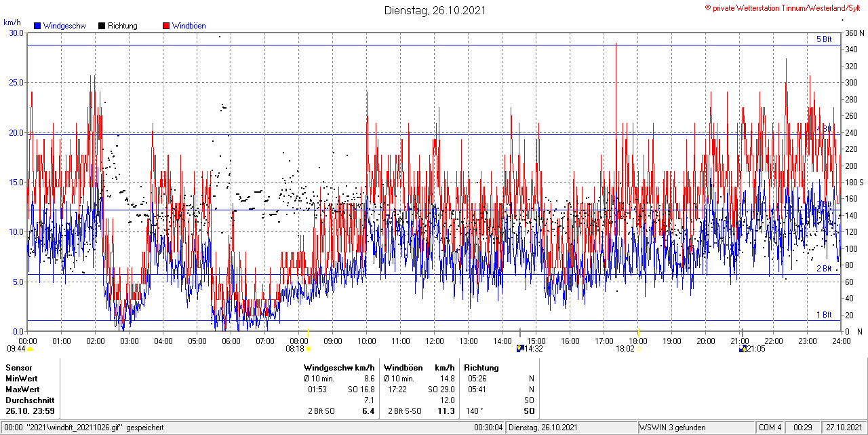The height and width of the screenshot is (435, 868).
Task: Click the current wind speed value "6.4"
Action: pyautogui.click(x=368, y=411)
